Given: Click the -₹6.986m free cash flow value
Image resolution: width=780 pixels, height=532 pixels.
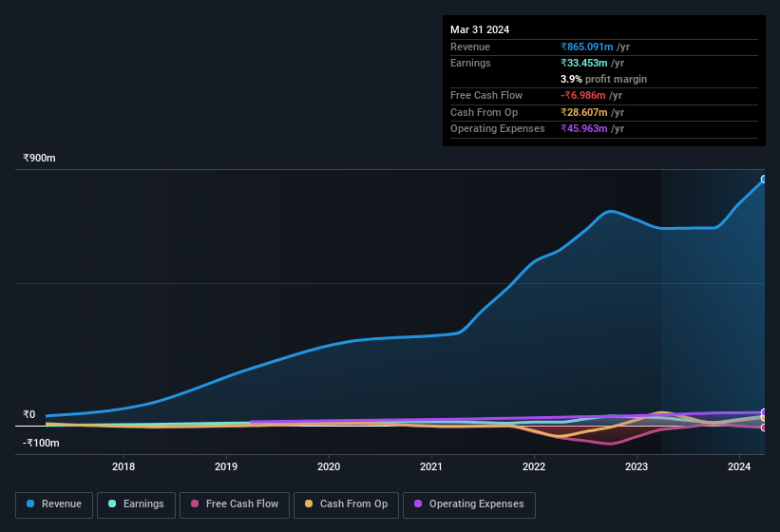Looking at the screenshot, I should 583,95.
